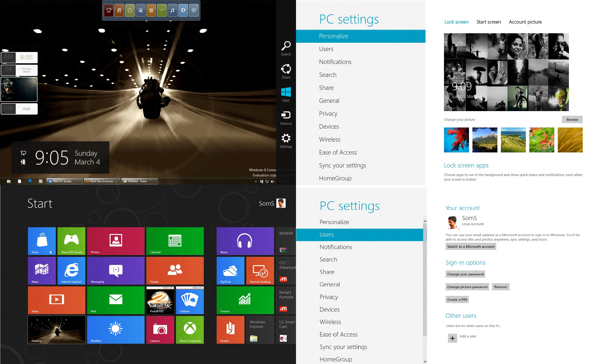Click the SomS user avatar on Start
Screen dimensions: 592x364
pos(281,203)
